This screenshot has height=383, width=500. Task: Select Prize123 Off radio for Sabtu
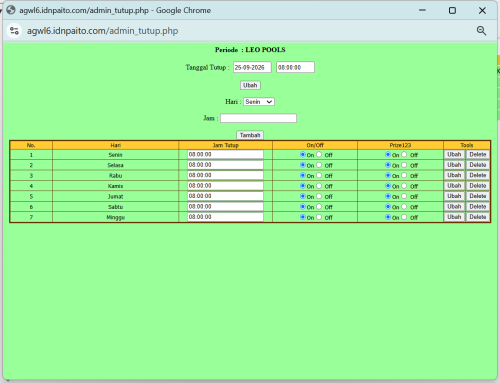pos(404,206)
